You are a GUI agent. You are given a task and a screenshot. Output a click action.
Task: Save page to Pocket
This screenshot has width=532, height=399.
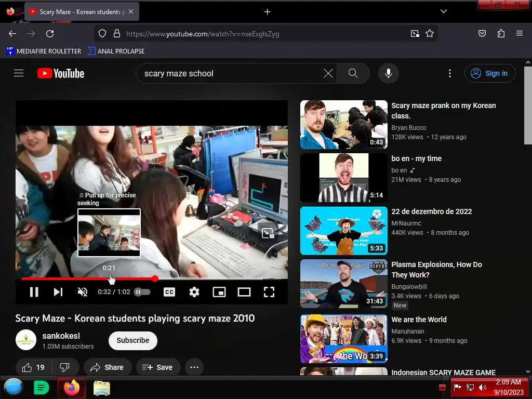pos(482,34)
